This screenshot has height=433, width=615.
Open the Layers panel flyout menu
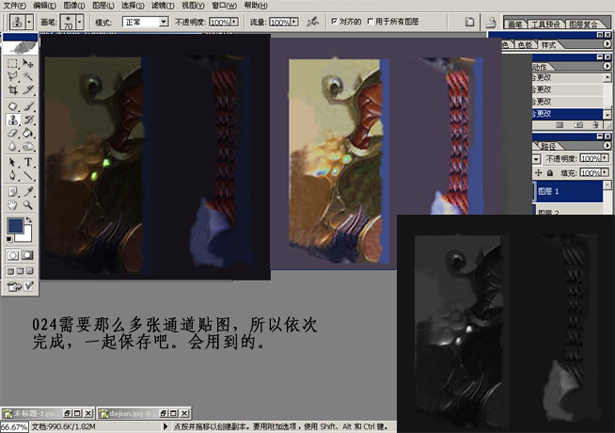607,146
